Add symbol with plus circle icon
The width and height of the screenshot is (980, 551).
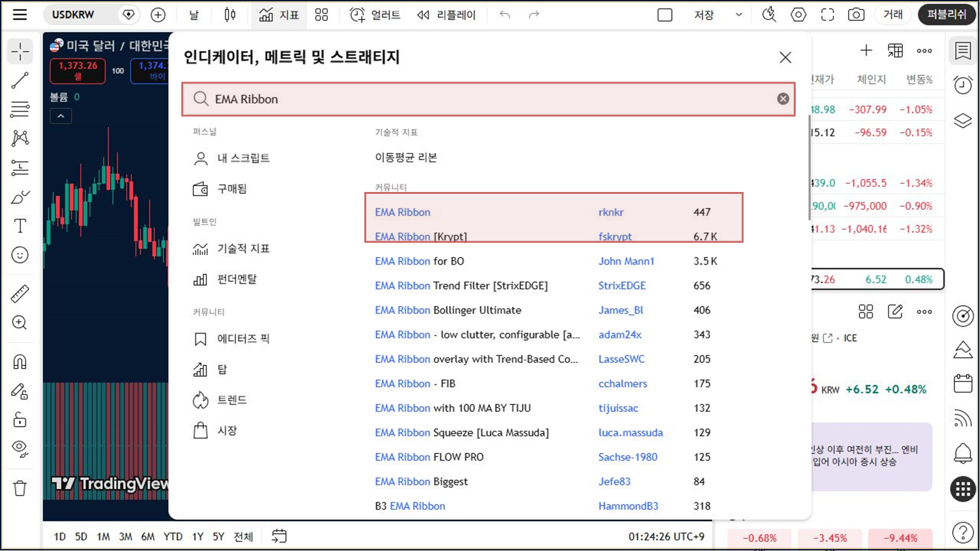(x=158, y=15)
